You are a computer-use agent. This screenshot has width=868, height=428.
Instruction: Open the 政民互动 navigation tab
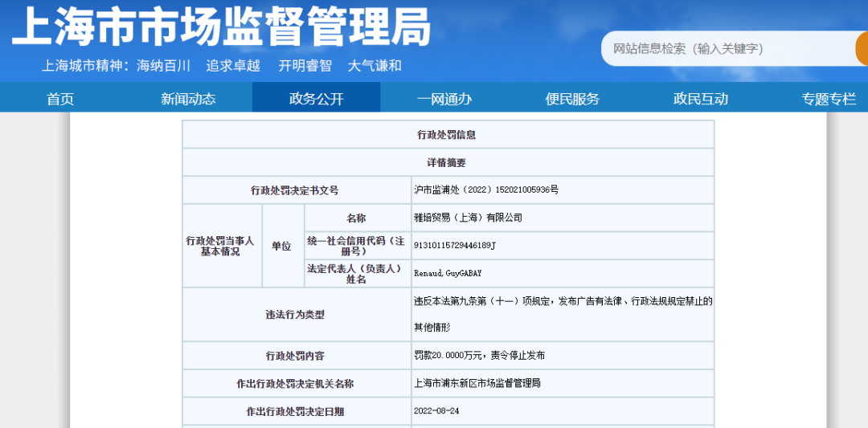point(700,99)
